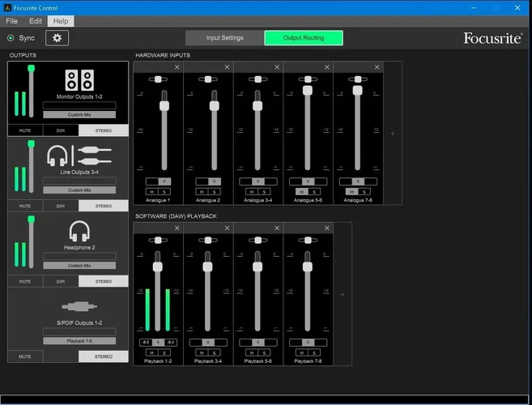Click the Analogue 1 volume fader handle
532x405 pixels.
coord(164,105)
